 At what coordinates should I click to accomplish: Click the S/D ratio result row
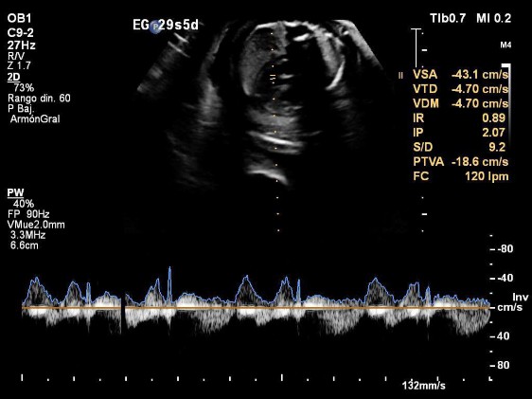[459, 147]
